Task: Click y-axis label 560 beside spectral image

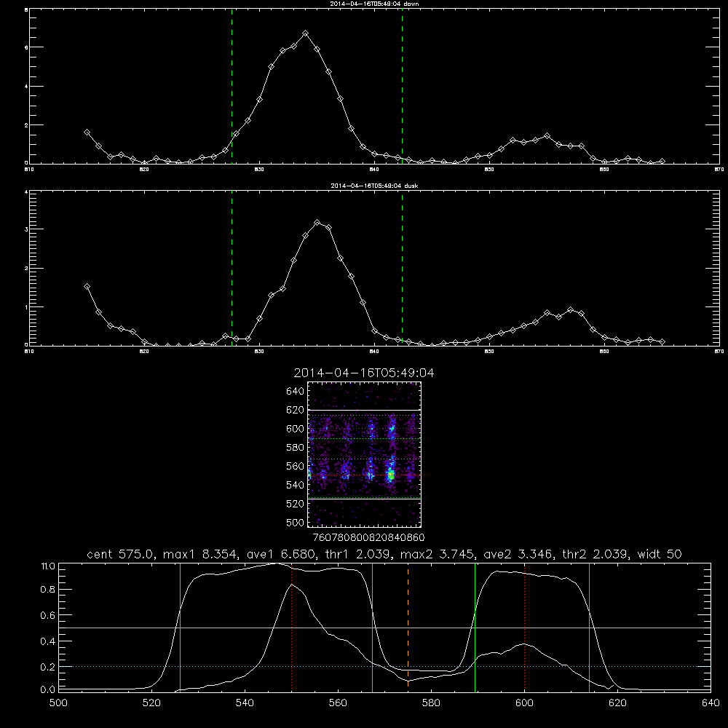Action: (296, 466)
